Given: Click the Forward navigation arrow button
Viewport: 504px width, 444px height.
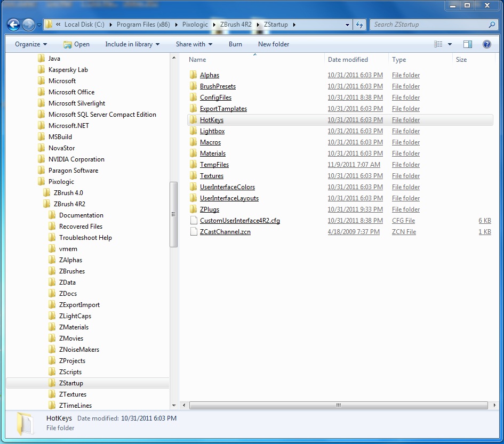Looking at the screenshot, I should [x=28, y=25].
